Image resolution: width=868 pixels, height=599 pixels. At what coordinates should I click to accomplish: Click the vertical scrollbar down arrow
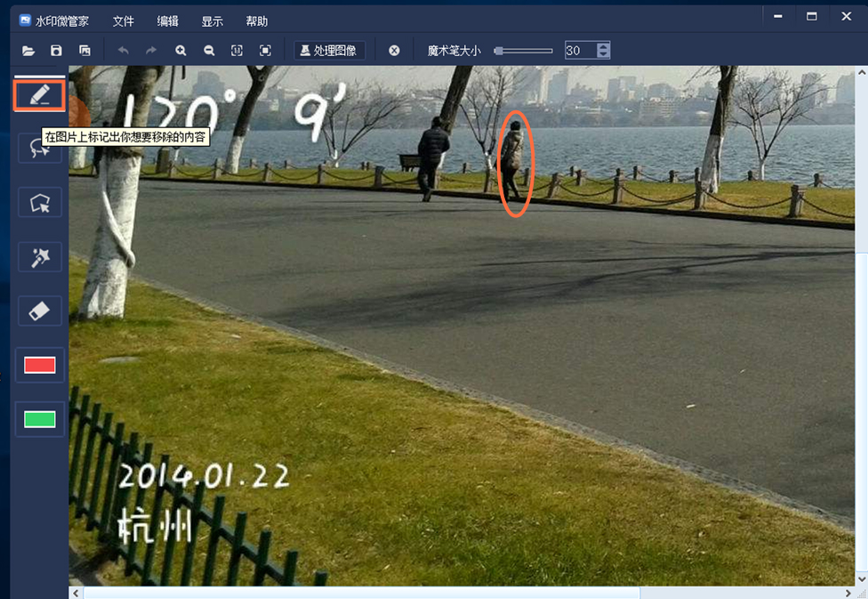click(x=862, y=579)
